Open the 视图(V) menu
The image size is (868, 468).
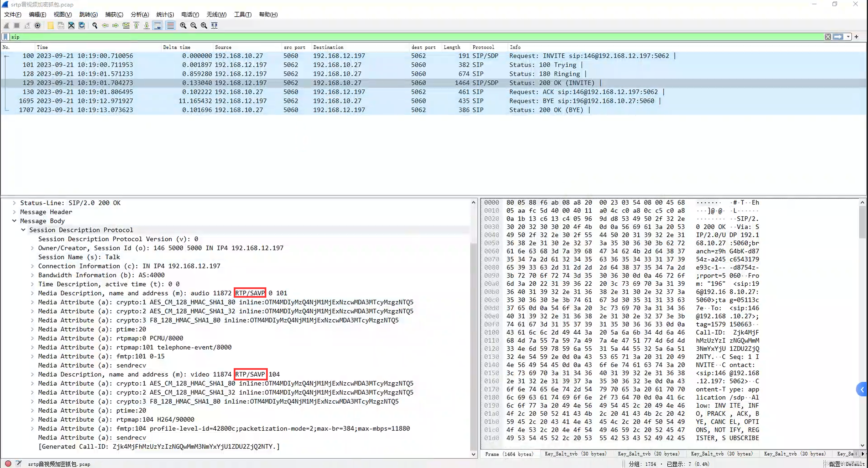[63, 14]
